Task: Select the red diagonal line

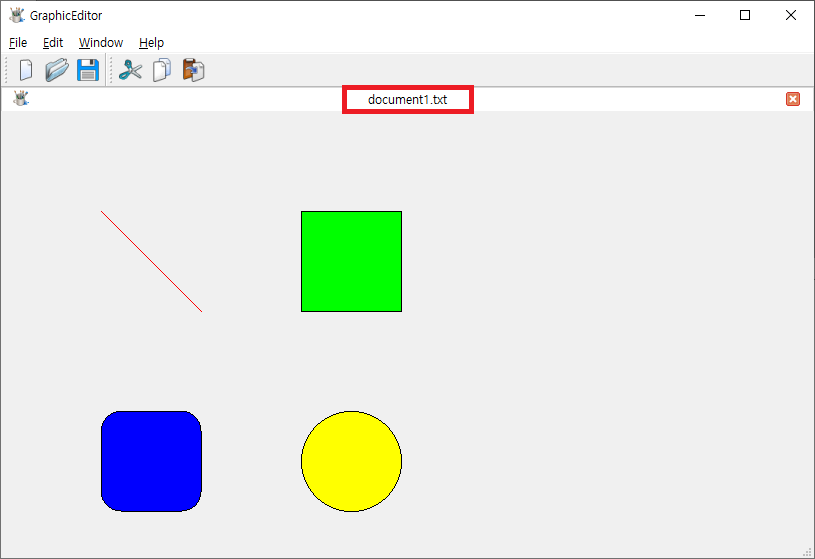Action: click(x=151, y=262)
